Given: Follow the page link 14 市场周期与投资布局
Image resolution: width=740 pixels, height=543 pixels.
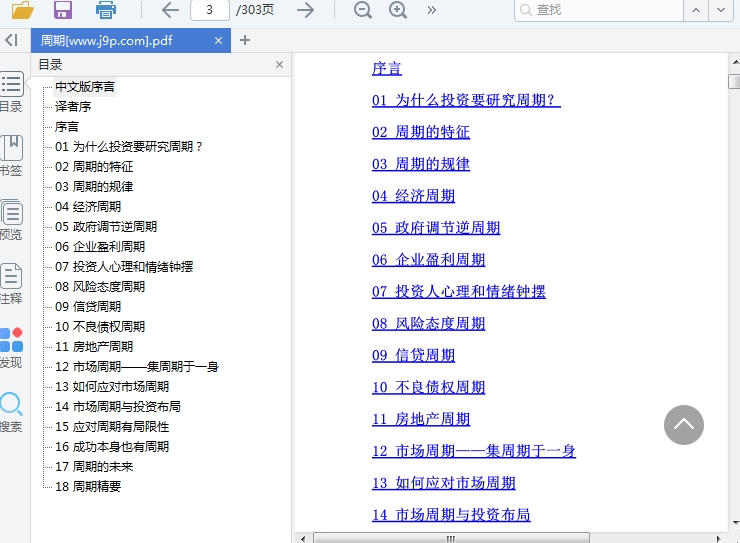Looking at the screenshot, I should click(x=451, y=515).
